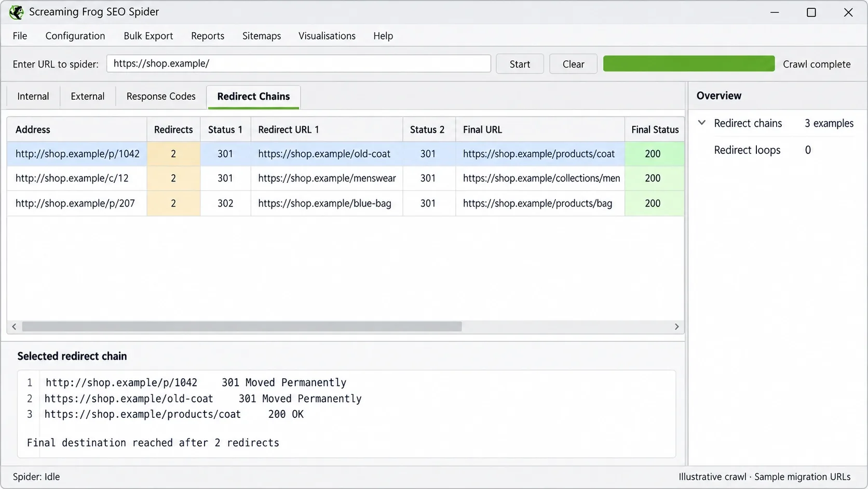
Task: Sort by the Redirects column header
Action: coord(173,129)
